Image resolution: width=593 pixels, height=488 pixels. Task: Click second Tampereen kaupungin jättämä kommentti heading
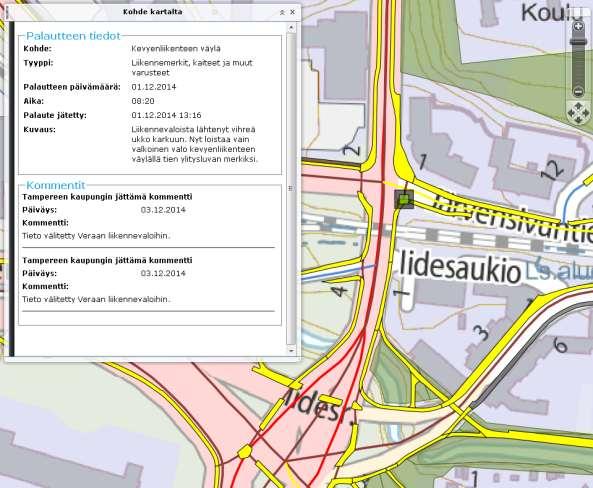click(x=107, y=260)
